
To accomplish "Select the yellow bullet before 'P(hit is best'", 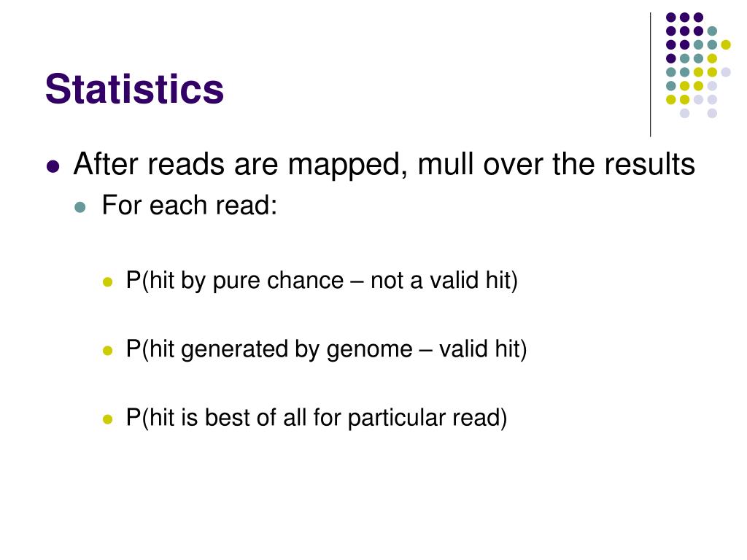I will [108, 419].
